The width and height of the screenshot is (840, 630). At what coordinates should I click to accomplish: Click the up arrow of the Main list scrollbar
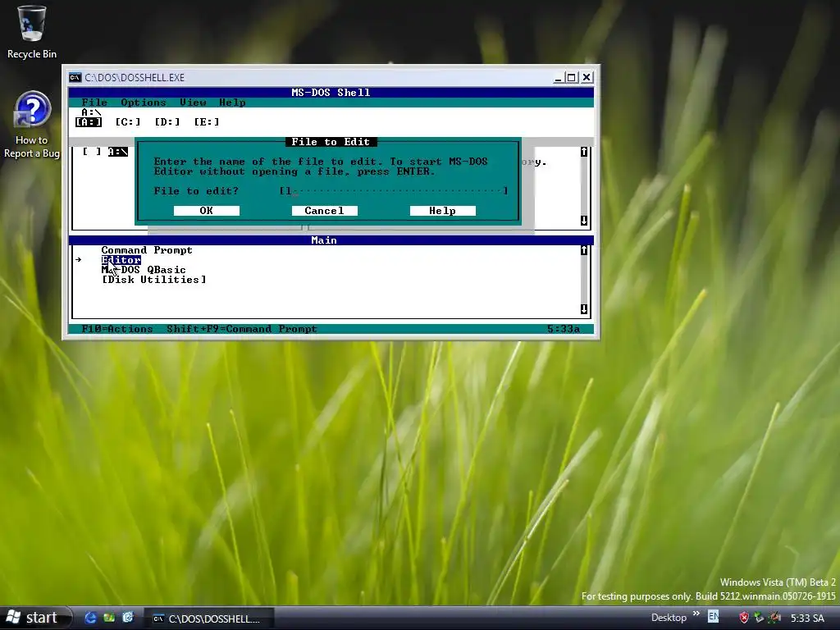[x=584, y=250]
